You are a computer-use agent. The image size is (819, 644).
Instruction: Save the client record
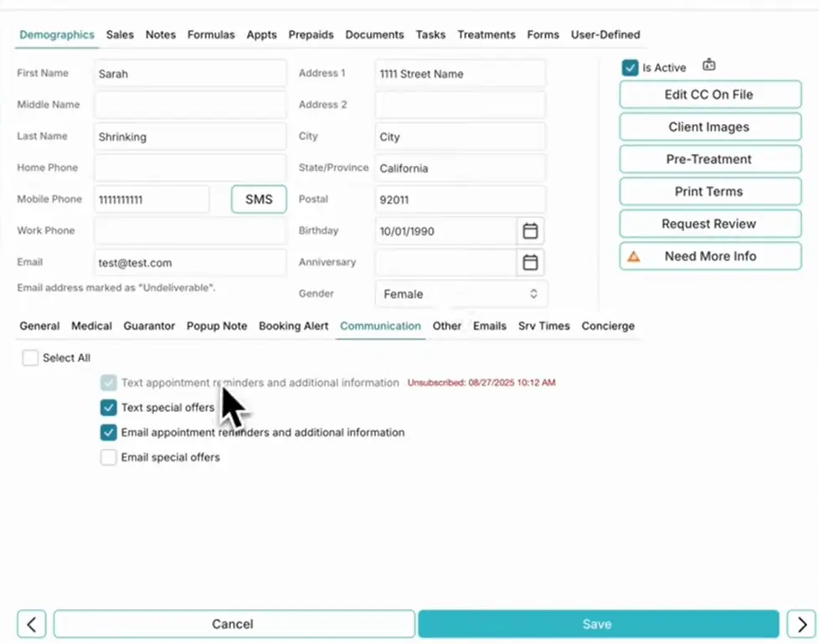[597, 624]
